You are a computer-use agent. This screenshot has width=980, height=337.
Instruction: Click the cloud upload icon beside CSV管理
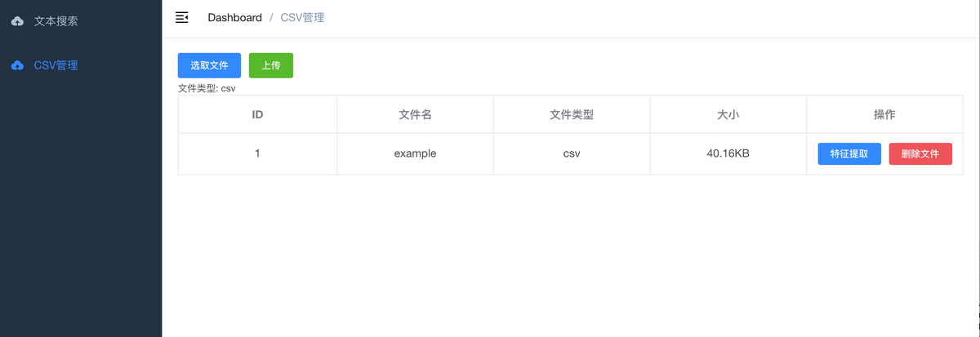point(17,65)
